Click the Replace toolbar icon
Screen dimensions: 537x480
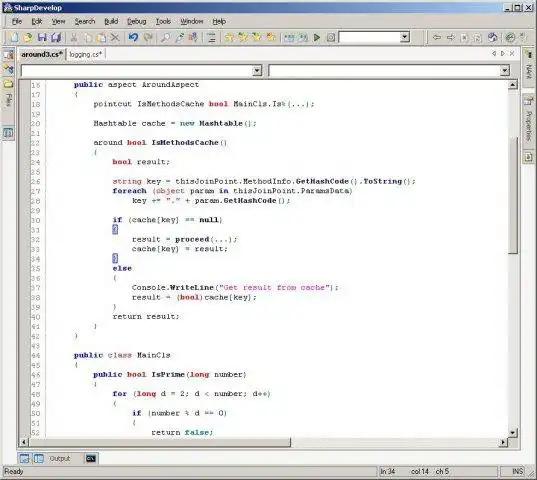click(x=193, y=37)
